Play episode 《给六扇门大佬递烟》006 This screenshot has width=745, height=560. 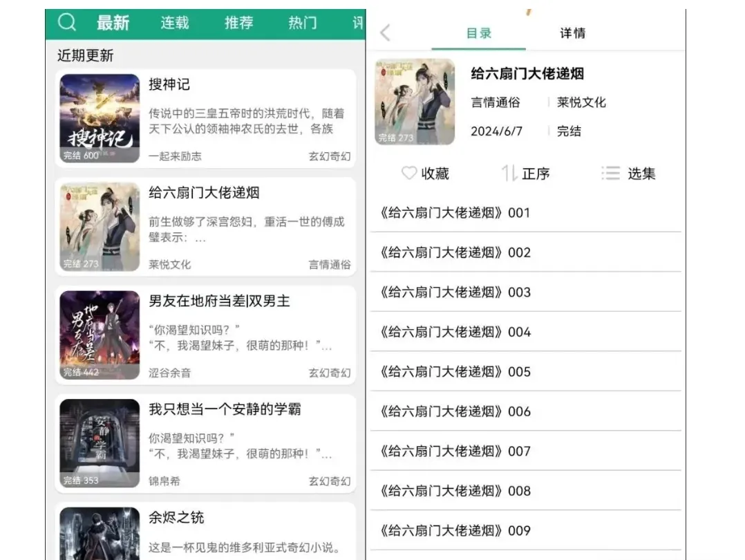[526, 411]
